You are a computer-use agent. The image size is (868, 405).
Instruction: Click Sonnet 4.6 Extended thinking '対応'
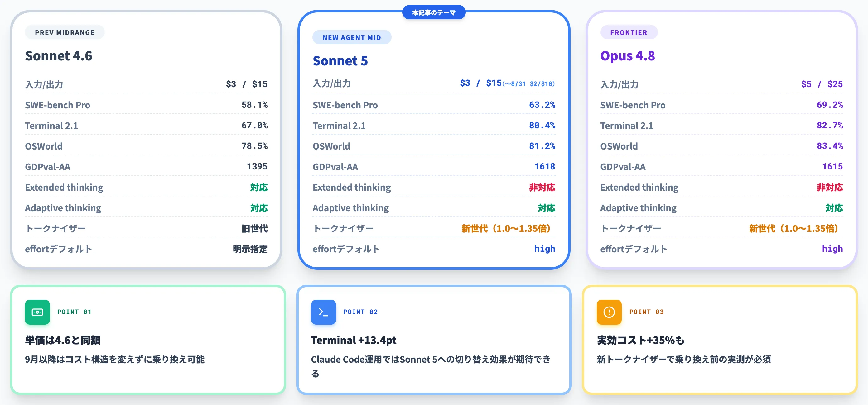click(x=259, y=187)
